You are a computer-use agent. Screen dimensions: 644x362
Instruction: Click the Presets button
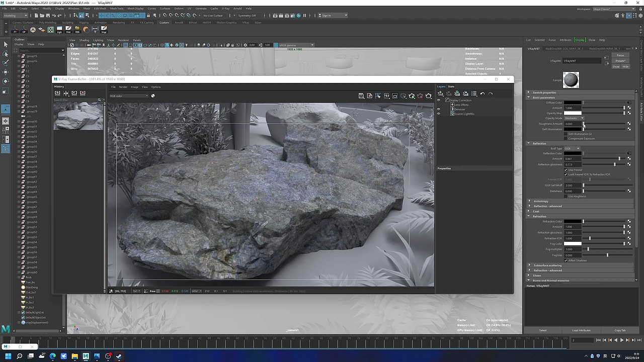[620, 61]
